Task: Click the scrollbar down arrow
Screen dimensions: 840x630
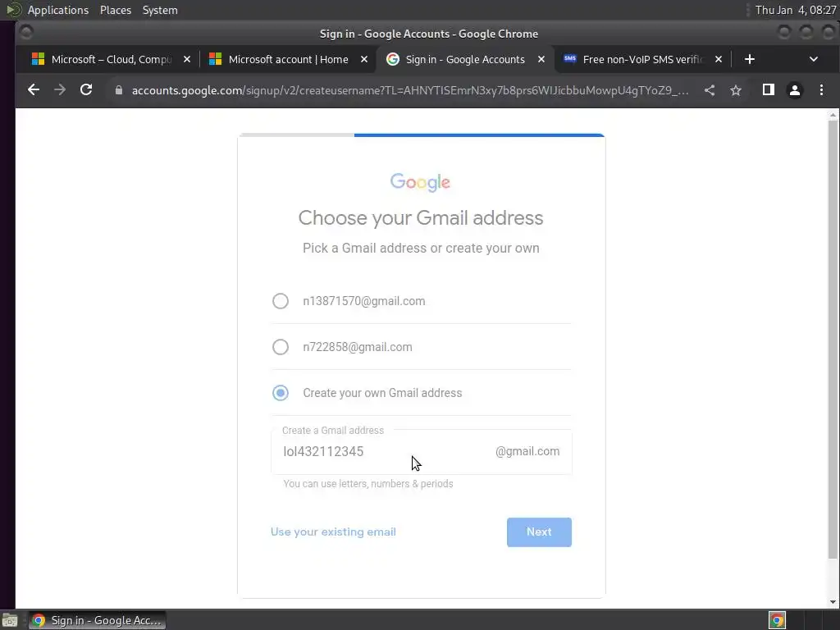Action: (833, 602)
